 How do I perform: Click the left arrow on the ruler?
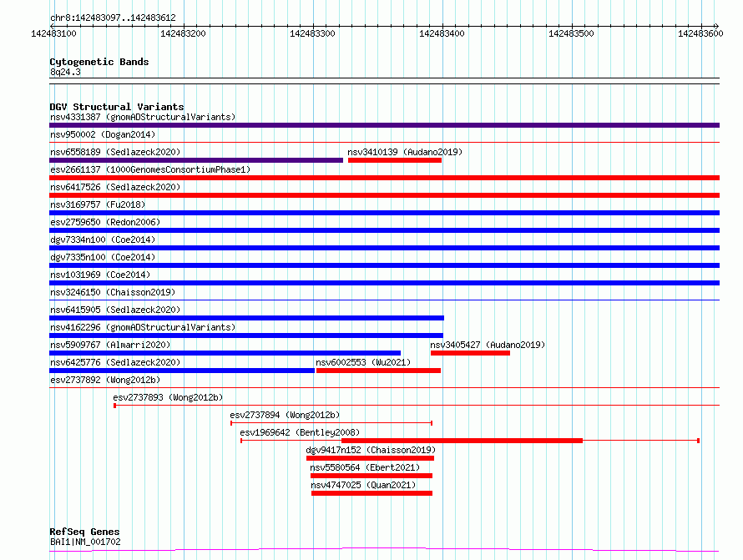point(52,26)
